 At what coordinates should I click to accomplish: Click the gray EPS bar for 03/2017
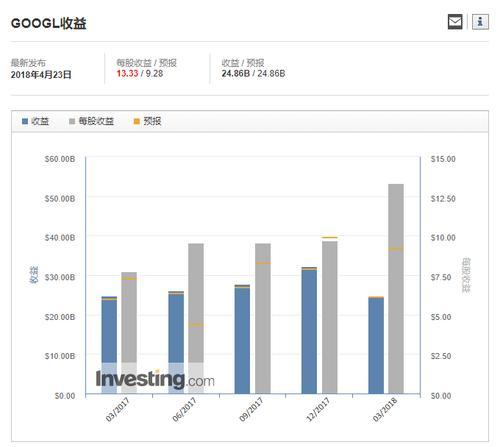pos(129,333)
